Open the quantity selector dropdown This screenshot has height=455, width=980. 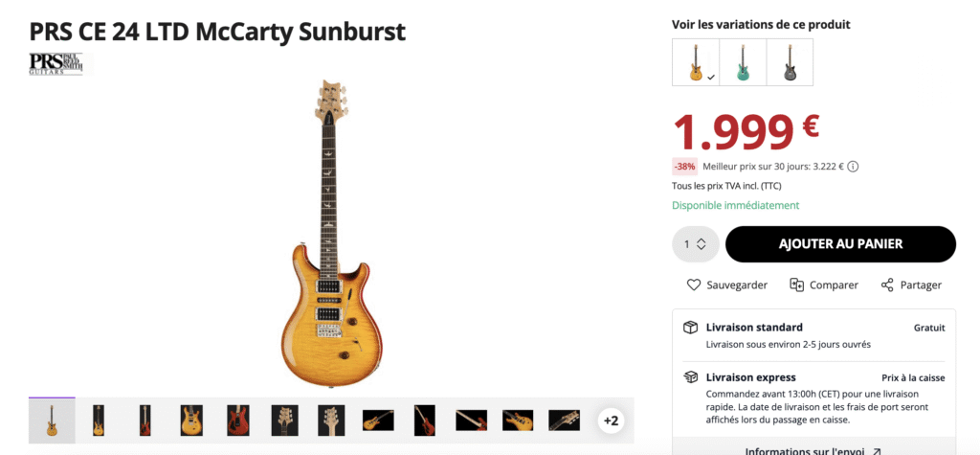[695, 244]
